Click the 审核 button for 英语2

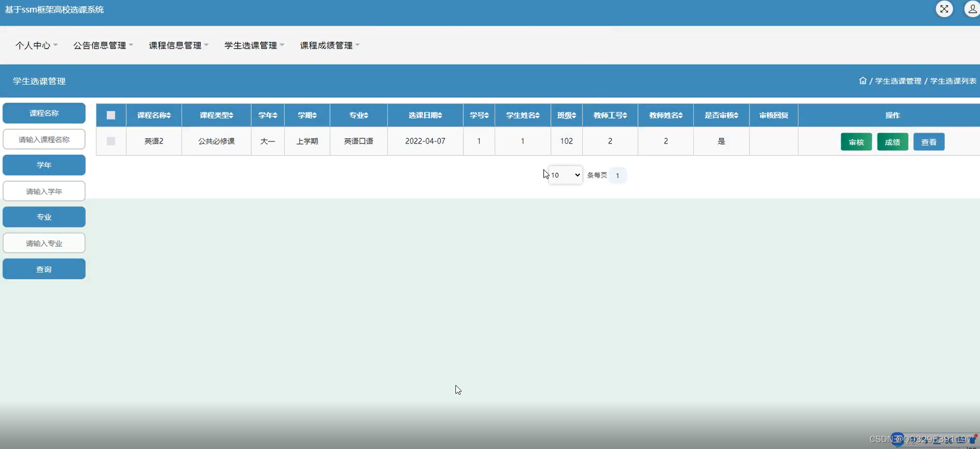[x=856, y=142]
